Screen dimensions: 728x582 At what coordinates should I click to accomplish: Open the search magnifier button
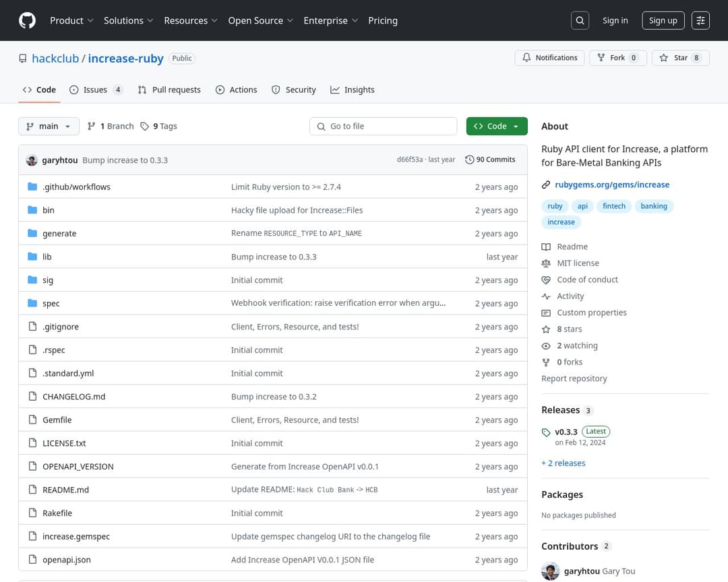pos(580,20)
